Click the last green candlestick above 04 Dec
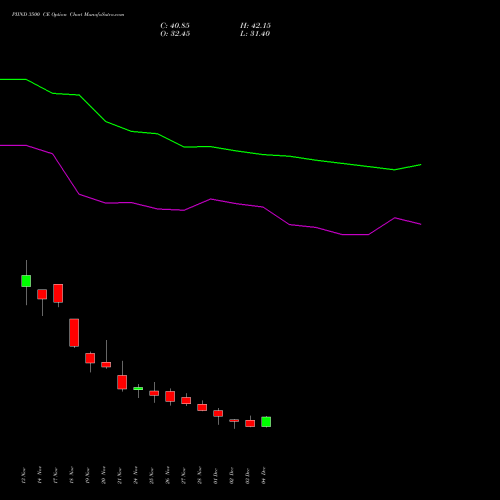The height and width of the screenshot is (500, 500). pos(266,422)
